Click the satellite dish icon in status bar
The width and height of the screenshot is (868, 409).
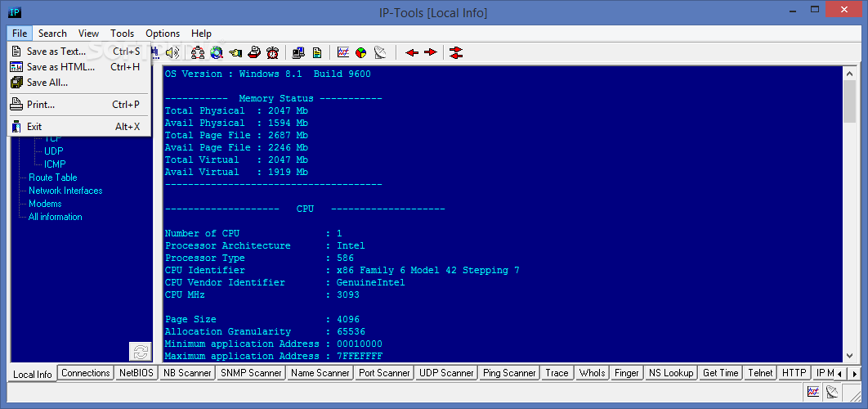832,392
